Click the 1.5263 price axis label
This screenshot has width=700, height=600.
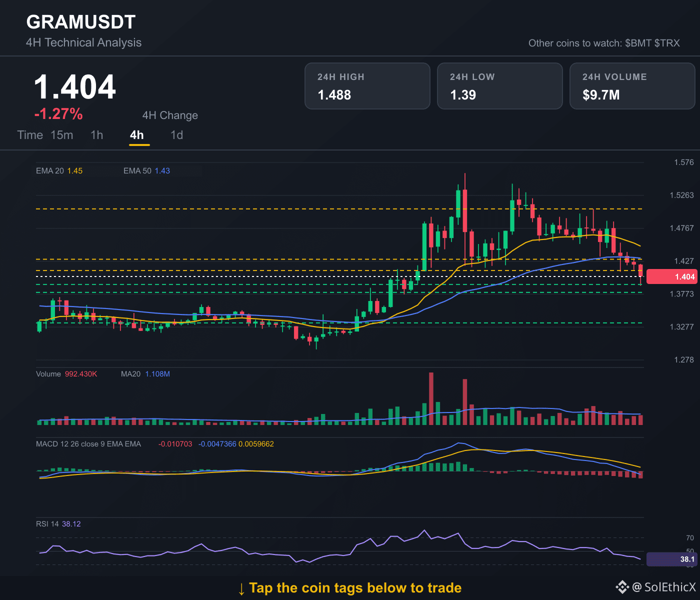tap(682, 195)
